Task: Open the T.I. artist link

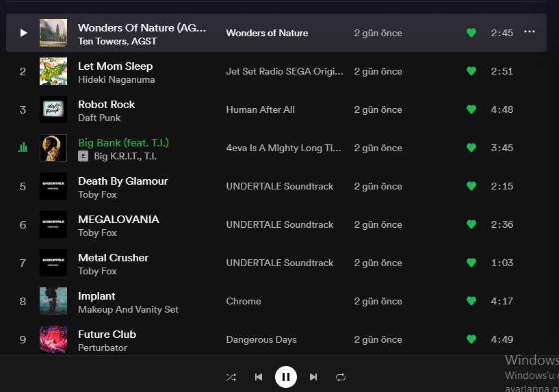Action: 151,156
